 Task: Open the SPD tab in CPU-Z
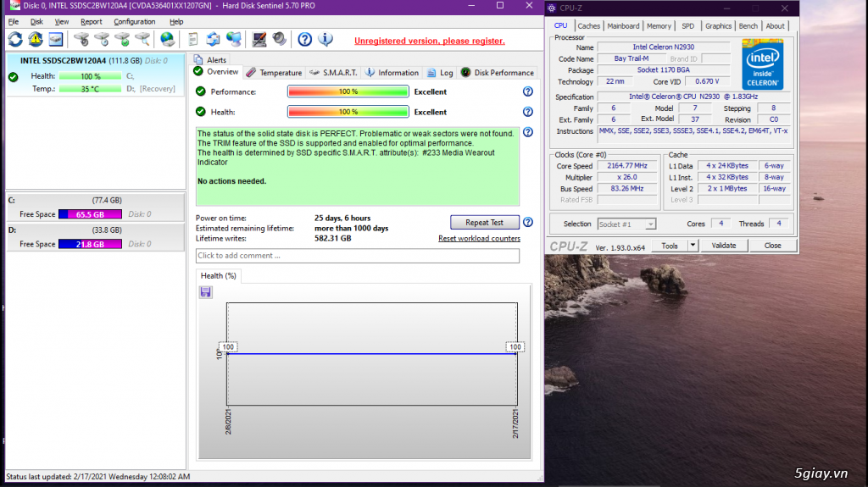pyautogui.click(x=688, y=26)
